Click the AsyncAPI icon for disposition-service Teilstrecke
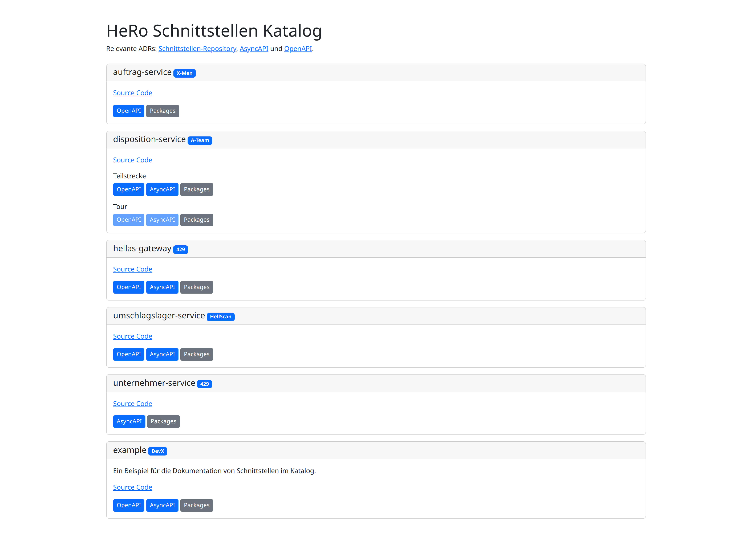Viewport: 756px width, 537px height. point(162,189)
